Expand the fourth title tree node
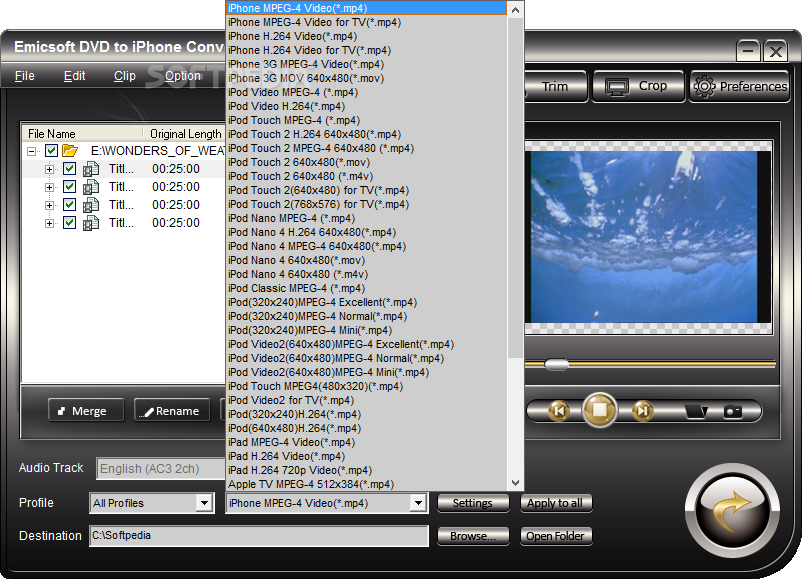The image size is (802, 579). [x=50, y=224]
